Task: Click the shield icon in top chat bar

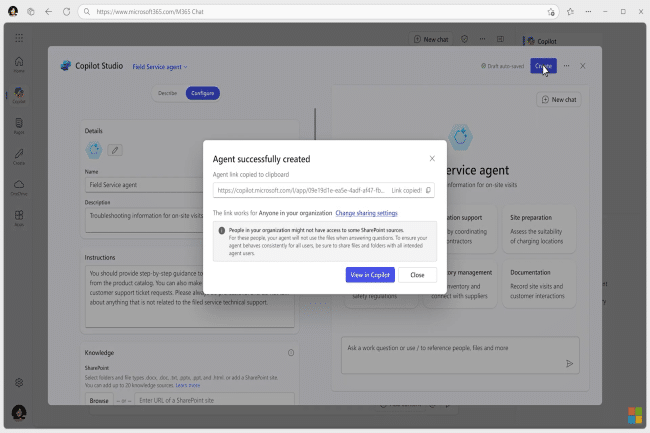Action: [464, 39]
